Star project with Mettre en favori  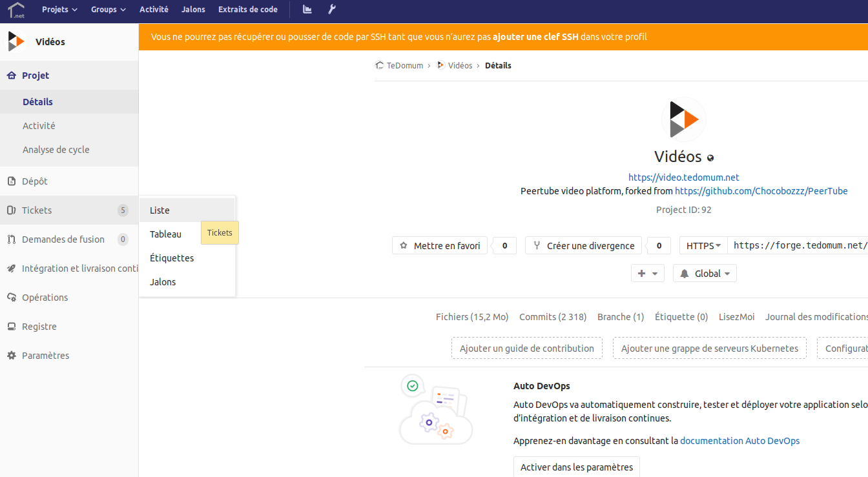pyautogui.click(x=440, y=246)
